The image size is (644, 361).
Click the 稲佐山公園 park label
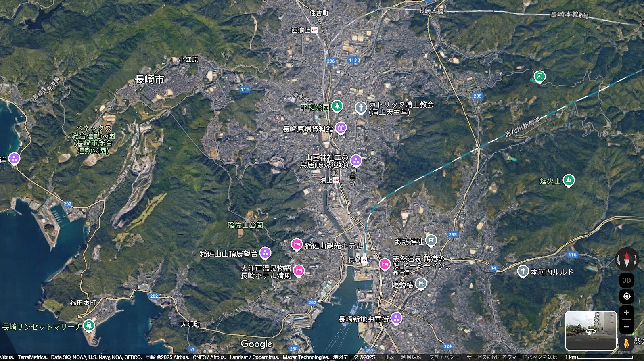coord(245,225)
